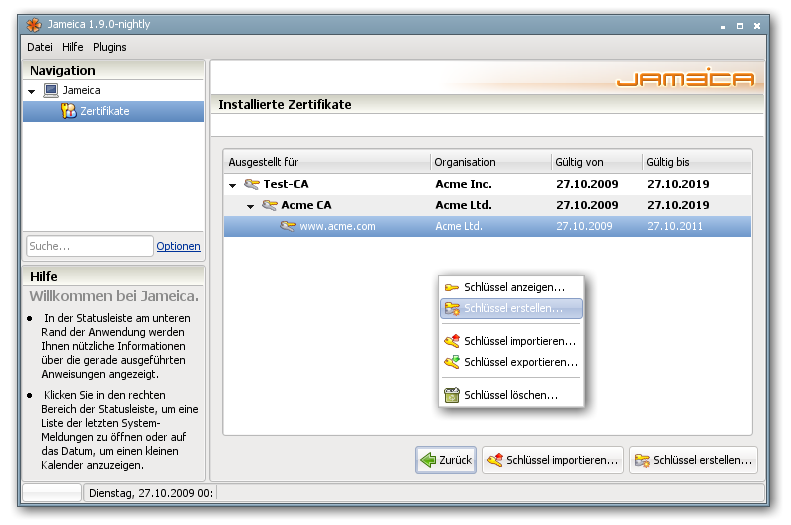Click the icon on bottom Schlüssel erstellen button
The image size is (791, 525).
point(642,460)
